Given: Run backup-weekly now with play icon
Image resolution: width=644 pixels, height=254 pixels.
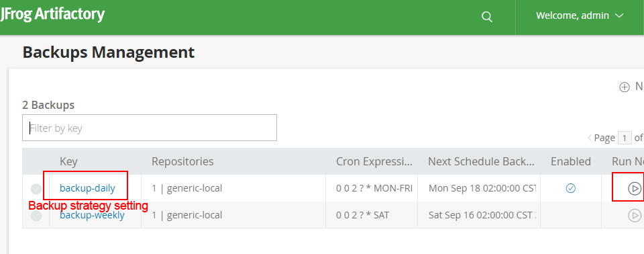Looking at the screenshot, I should tap(635, 215).
